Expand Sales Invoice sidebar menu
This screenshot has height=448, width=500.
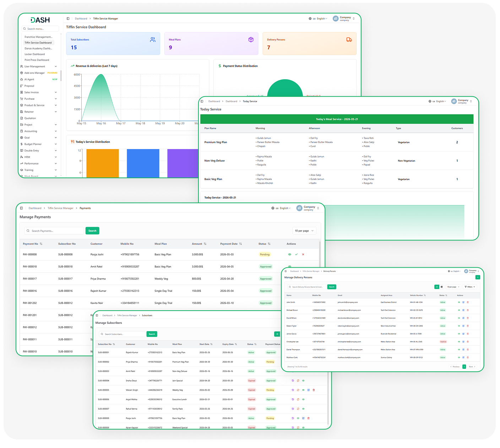(39, 92)
